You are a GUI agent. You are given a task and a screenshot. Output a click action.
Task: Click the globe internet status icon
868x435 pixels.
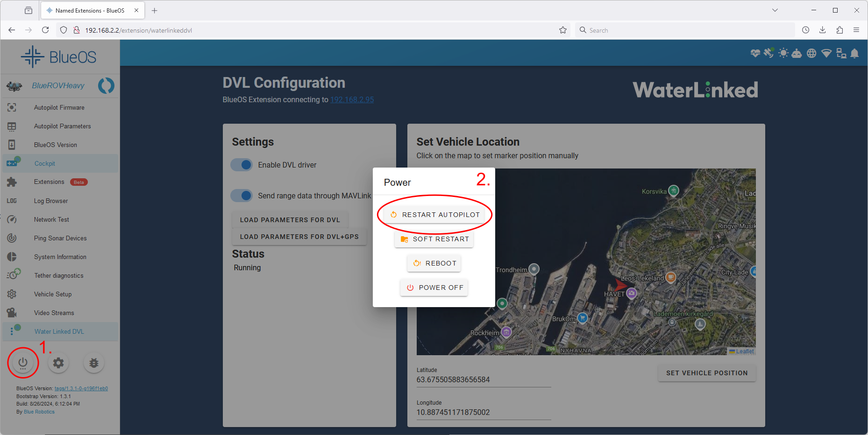pyautogui.click(x=811, y=53)
